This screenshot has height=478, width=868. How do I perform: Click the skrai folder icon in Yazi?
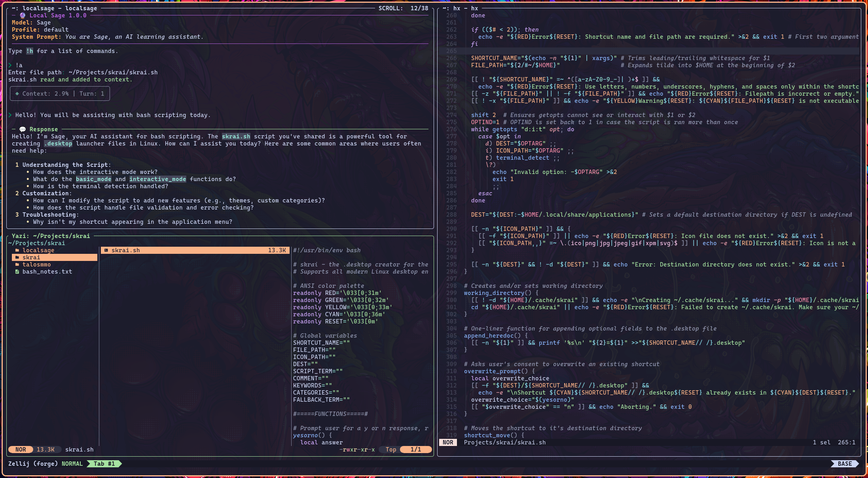(x=18, y=257)
